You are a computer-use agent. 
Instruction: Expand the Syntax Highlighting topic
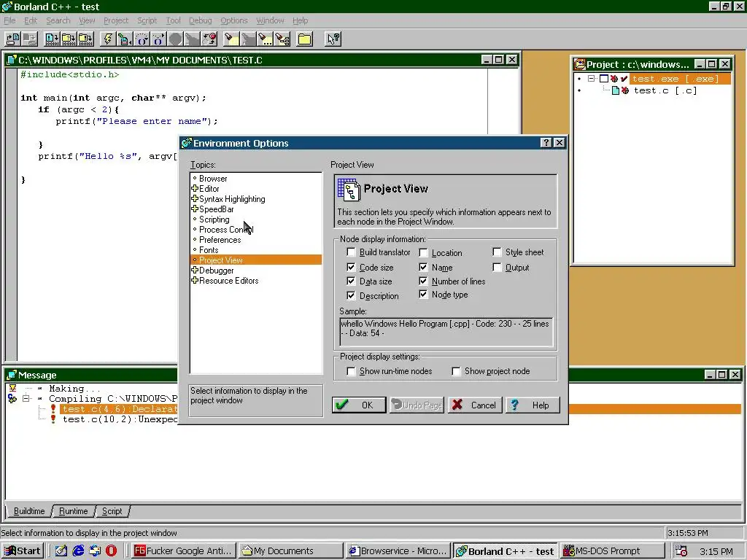pyautogui.click(x=194, y=198)
